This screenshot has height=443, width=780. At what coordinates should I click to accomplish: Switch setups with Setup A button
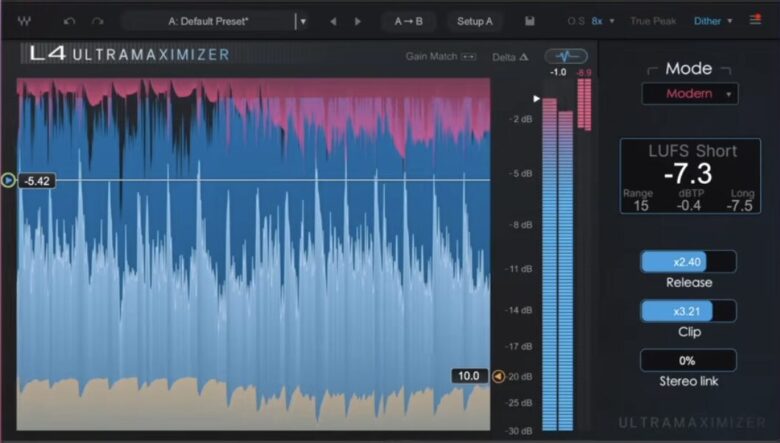tap(475, 21)
